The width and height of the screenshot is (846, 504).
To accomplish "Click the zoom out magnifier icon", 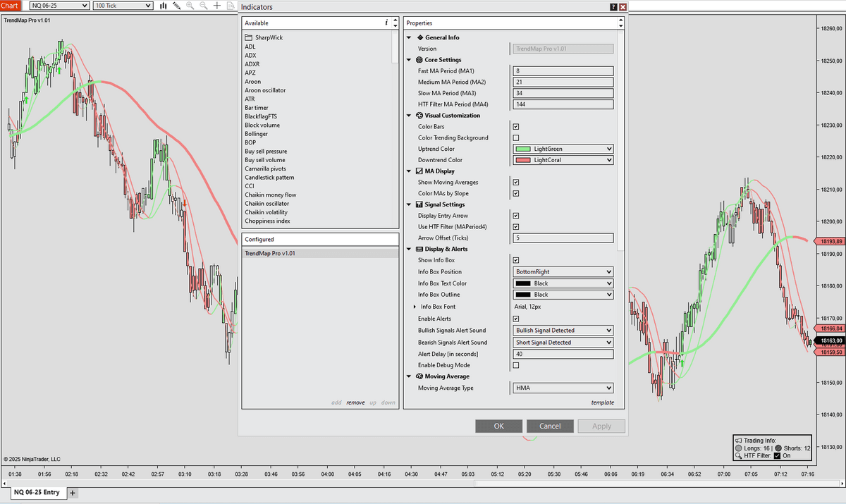I will pyautogui.click(x=203, y=6).
